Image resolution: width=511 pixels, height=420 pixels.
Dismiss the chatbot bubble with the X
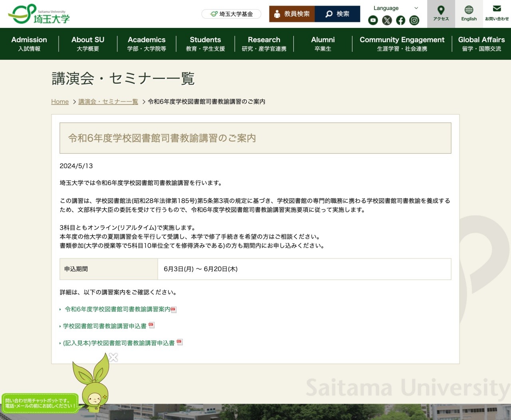[113, 357]
